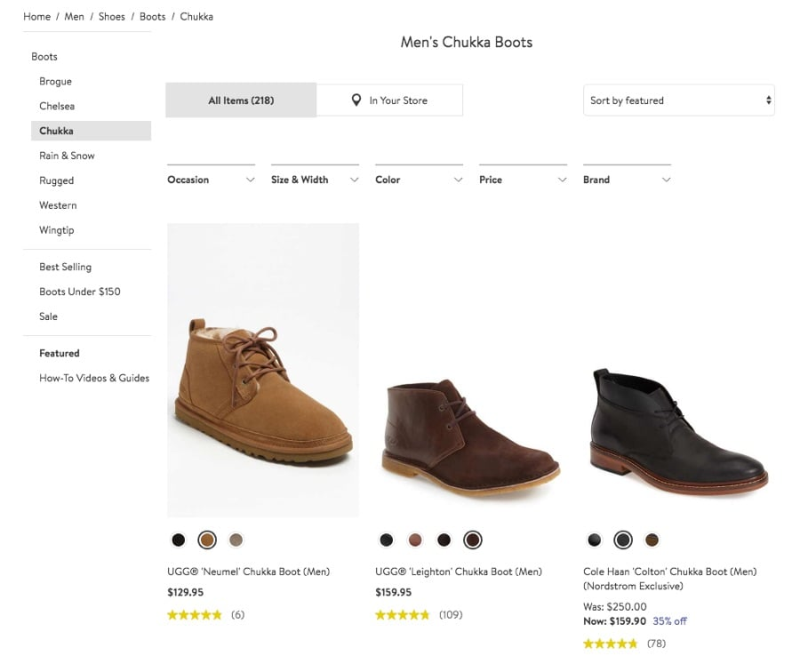Screen dimensions: 808x672
Task: Click the UGG Leighton boot product photo
Action: pyautogui.click(x=469, y=427)
